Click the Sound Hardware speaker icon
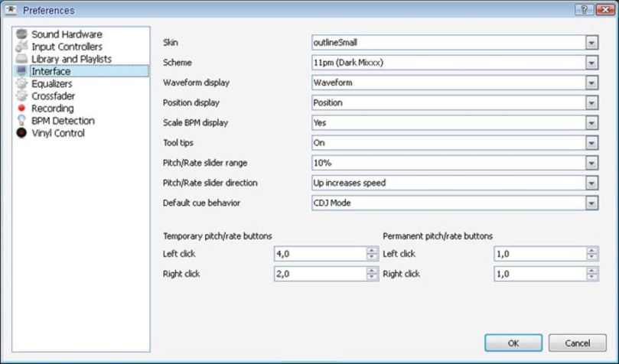The image size is (619, 364). pyautogui.click(x=21, y=34)
